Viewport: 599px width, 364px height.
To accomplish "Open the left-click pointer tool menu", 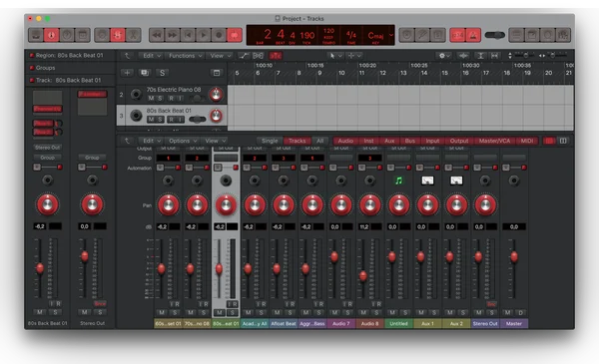I will tap(335, 56).
